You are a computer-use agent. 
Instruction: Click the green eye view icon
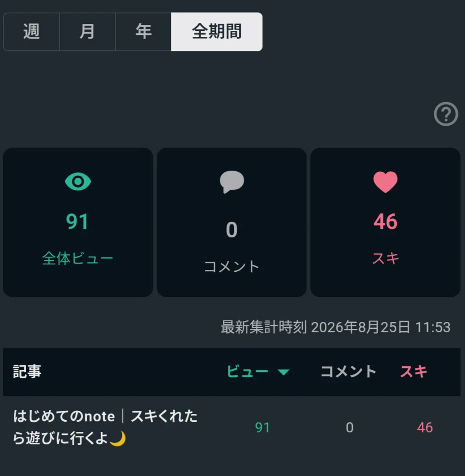[78, 182]
